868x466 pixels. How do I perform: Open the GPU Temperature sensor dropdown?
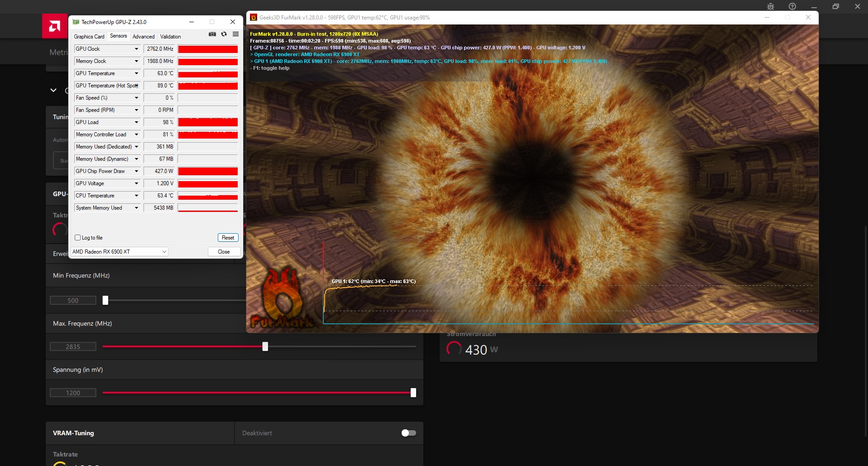[136, 73]
